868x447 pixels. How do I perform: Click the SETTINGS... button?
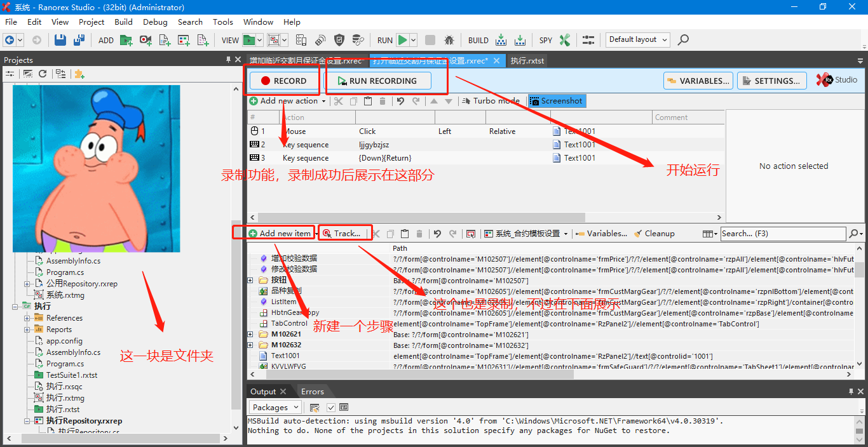click(771, 81)
